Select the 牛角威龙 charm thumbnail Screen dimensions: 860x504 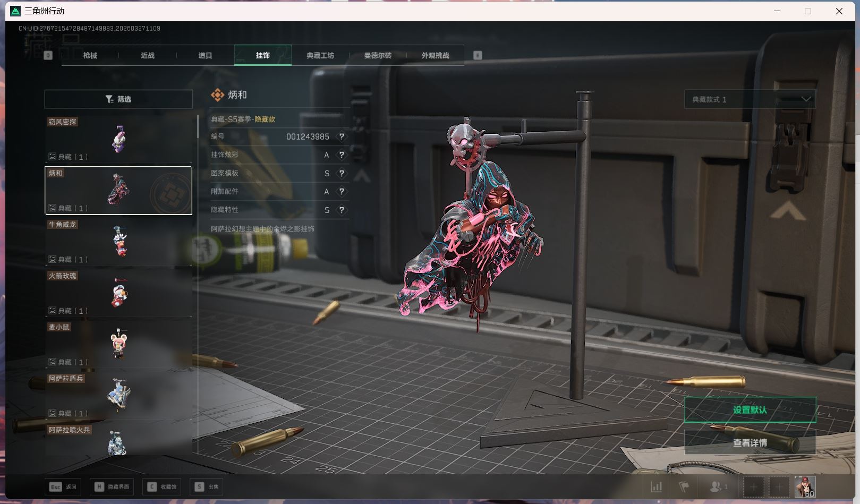point(118,242)
